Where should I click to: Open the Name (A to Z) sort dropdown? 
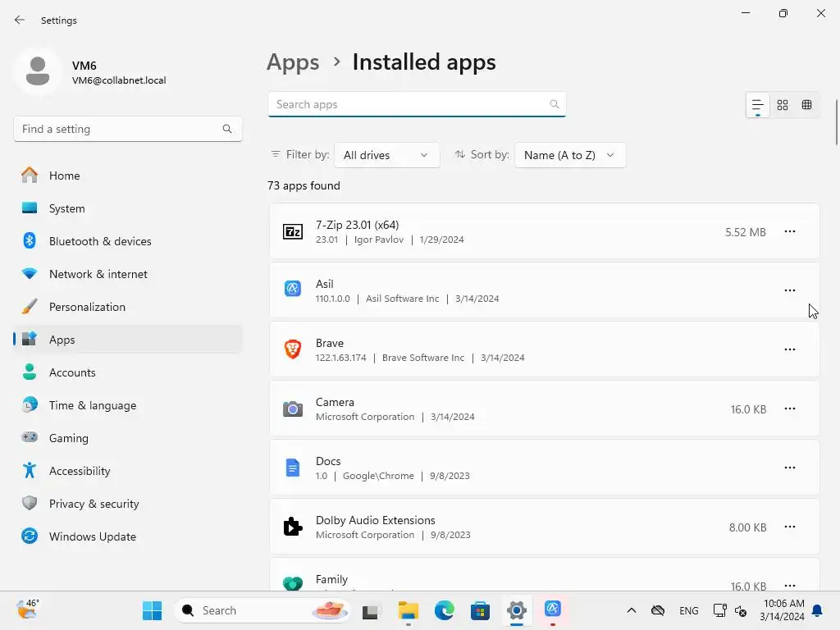pyautogui.click(x=570, y=155)
